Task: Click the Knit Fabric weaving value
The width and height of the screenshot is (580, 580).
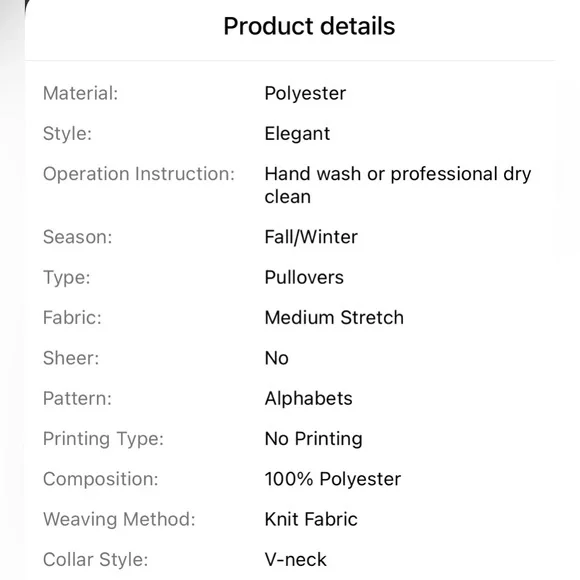Action: point(311,519)
